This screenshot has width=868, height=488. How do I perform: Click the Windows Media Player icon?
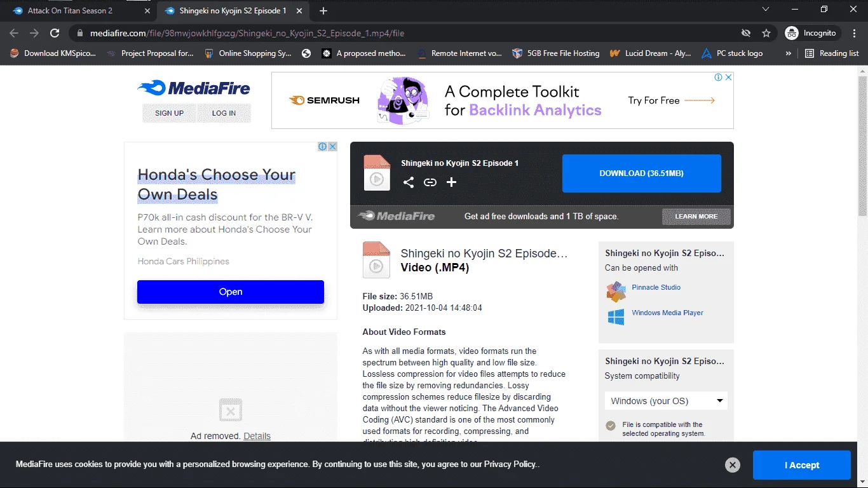[x=616, y=317]
